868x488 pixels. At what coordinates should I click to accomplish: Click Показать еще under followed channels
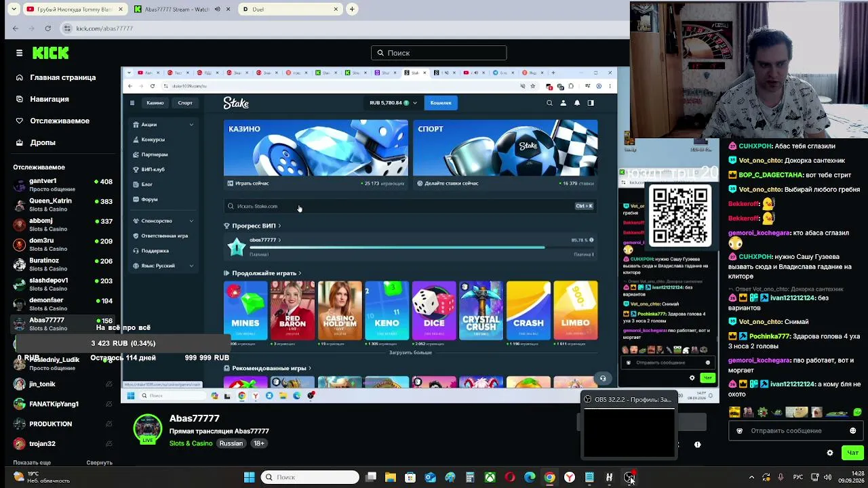tap(32, 463)
